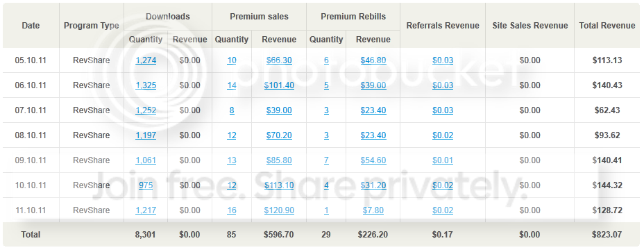Select total revenue $140.43
This screenshot has height=250, width=644.
tap(607, 85)
